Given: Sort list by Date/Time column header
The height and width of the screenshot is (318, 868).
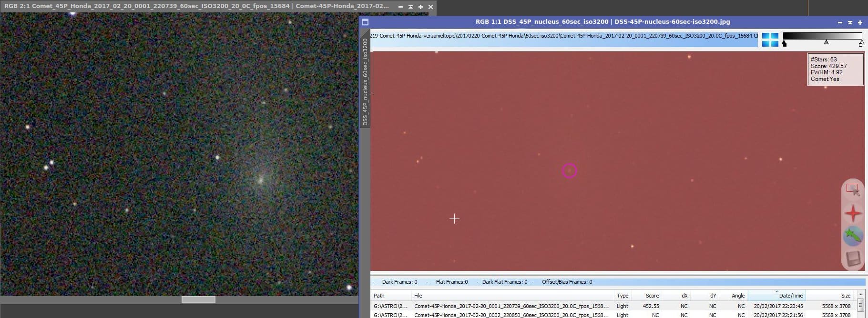Looking at the screenshot, I should pos(791,296).
